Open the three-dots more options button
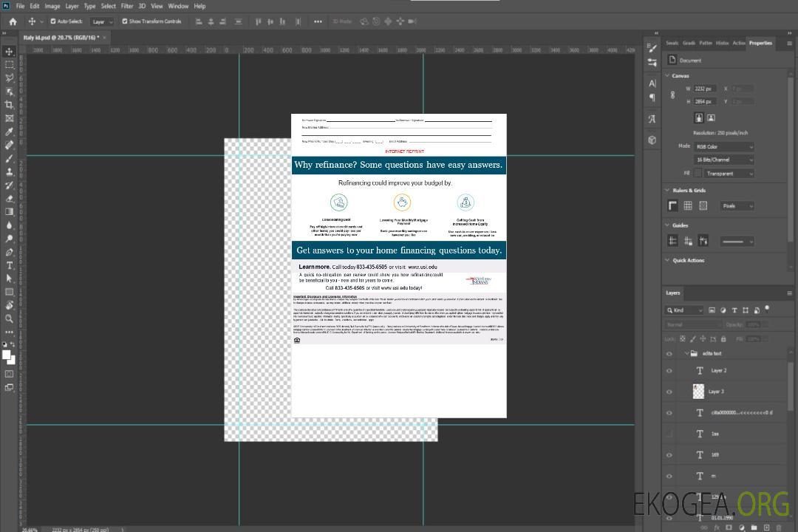Viewport: 798px width, 532px height. [x=318, y=21]
